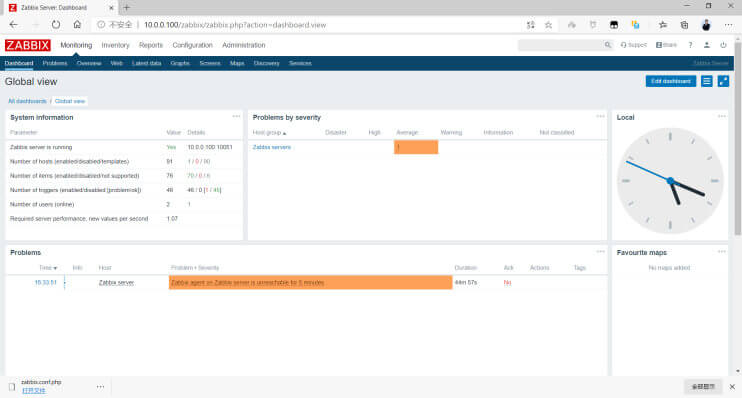742x398 pixels.
Task: Click site security info icon
Action: [101, 25]
